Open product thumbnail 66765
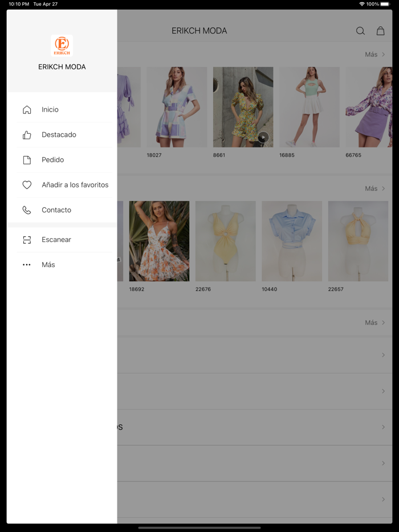Viewport: 399px width, 532px height. point(369,107)
